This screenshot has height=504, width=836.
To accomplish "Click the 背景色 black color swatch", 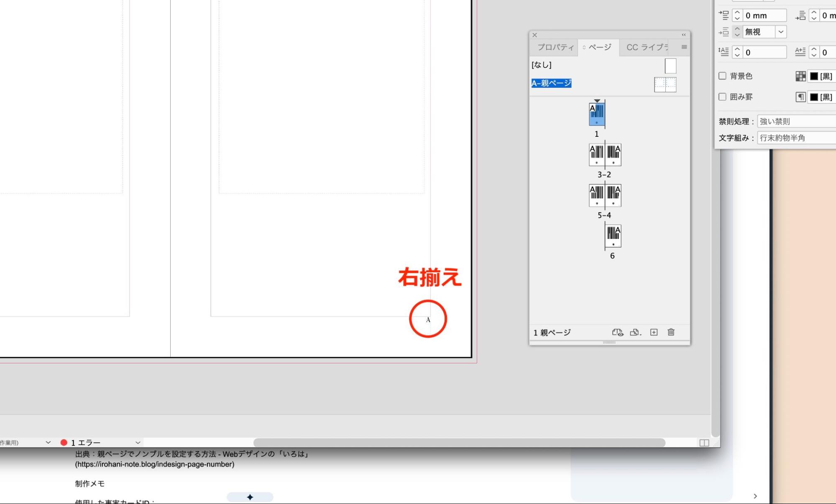I will tap(814, 76).
